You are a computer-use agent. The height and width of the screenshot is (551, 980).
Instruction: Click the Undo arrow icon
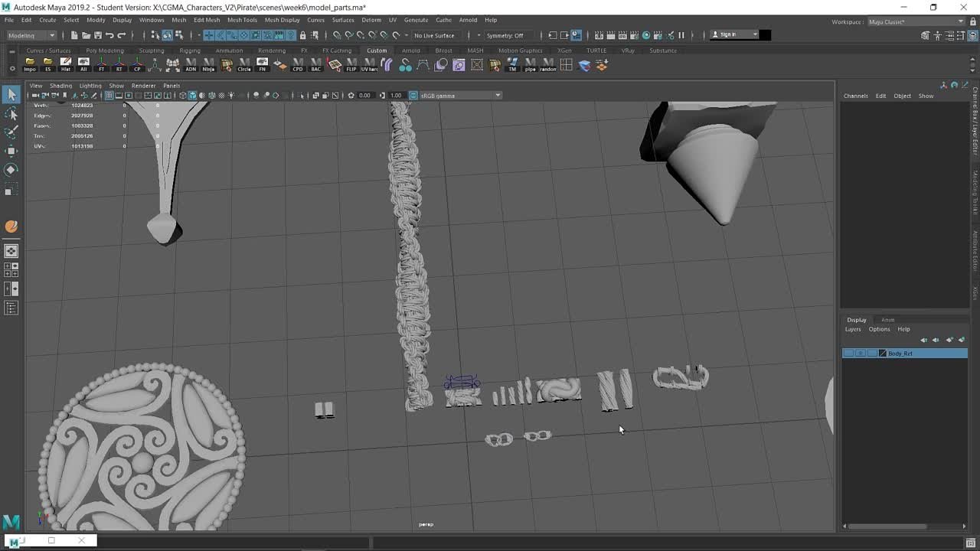pos(109,35)
